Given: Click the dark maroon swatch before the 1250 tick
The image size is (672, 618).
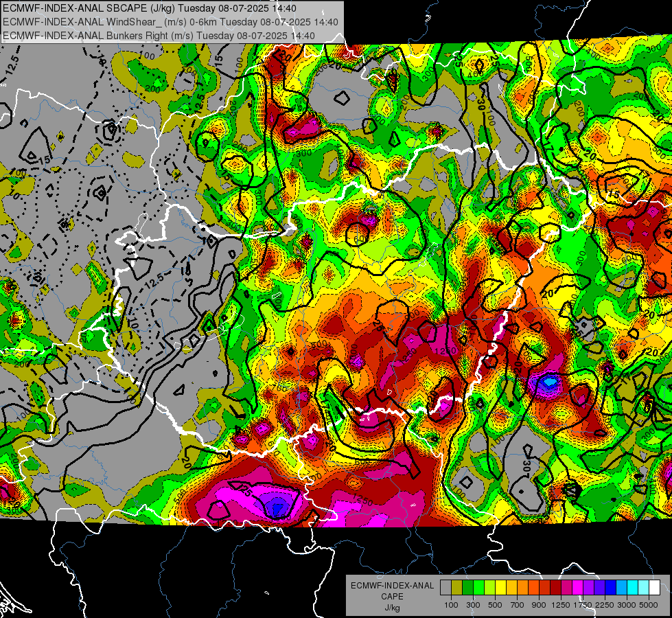Looking at the screenshot, I should coord(556,588).
